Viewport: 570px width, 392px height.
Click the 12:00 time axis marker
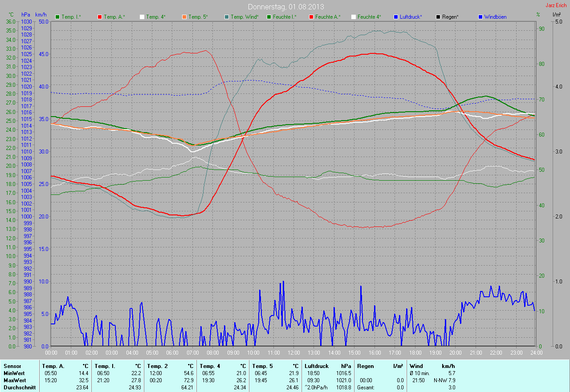pos(293,353)
